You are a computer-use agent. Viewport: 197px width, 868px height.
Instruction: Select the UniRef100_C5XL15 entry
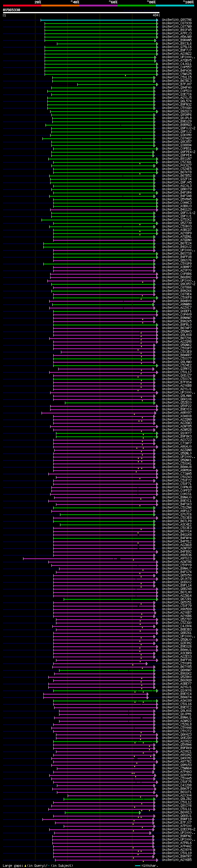coord(177,78)
